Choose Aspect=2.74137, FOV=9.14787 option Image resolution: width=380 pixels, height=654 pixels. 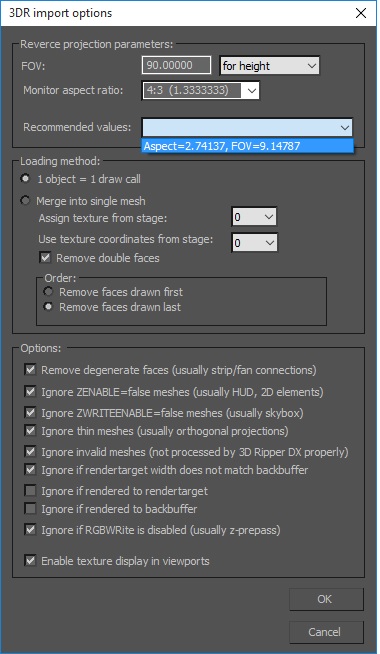[x=247, y=146]
